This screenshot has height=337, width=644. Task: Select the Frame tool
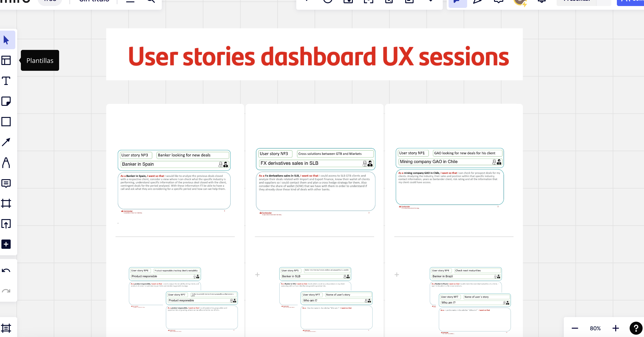tap(6, 203)
